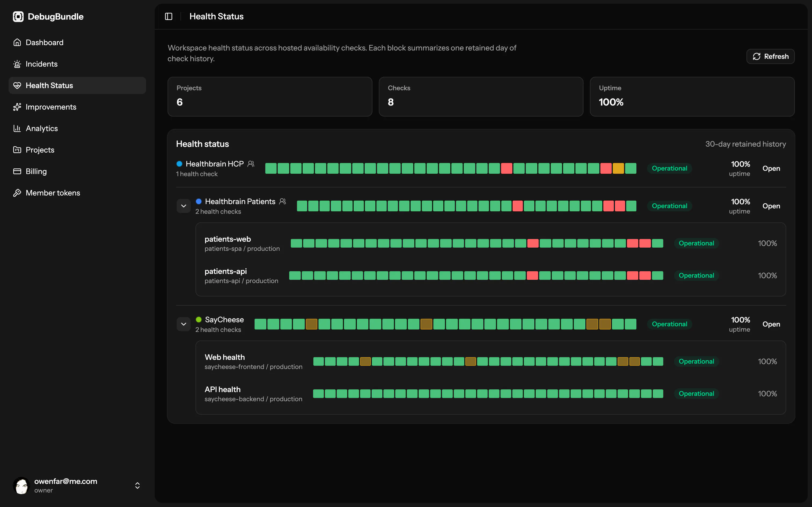Click the Checks summary card

pos(481,97)
